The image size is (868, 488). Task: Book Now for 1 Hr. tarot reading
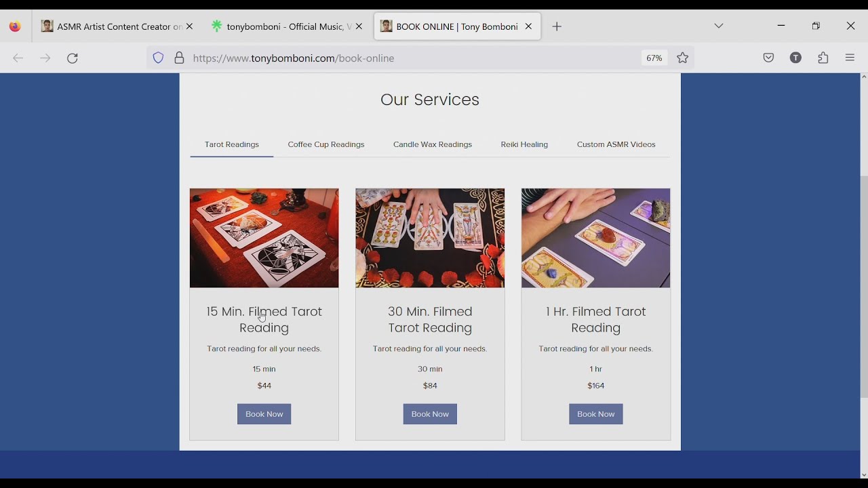[x=596, y=414]
